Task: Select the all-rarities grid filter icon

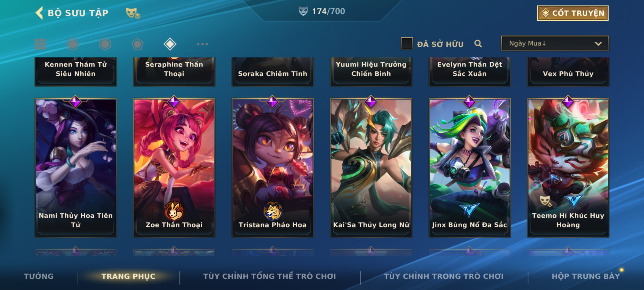Action: coord(40,44)
